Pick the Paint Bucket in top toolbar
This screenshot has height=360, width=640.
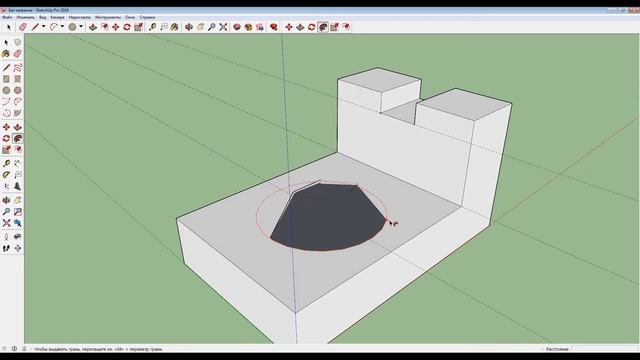point(175,27)
